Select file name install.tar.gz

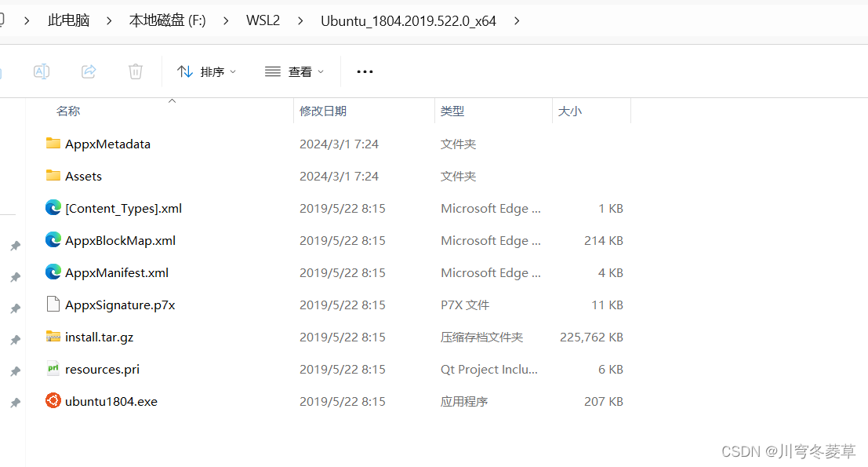(x=99, y=337)
